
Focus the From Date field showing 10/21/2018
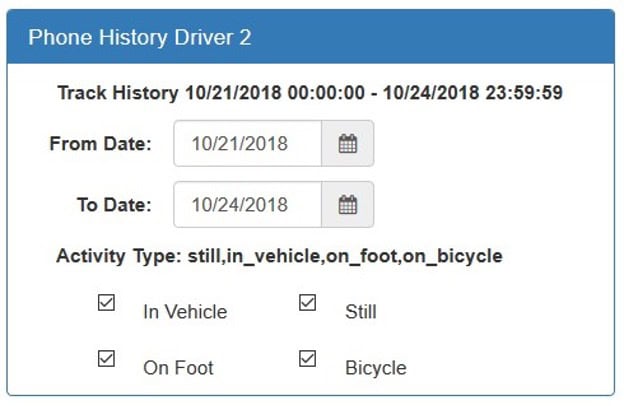pyautogui.click(x=248, y=143)
